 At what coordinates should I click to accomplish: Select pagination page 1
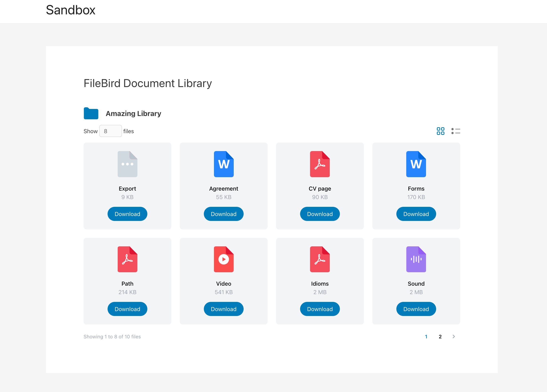[x=426, y=336]
